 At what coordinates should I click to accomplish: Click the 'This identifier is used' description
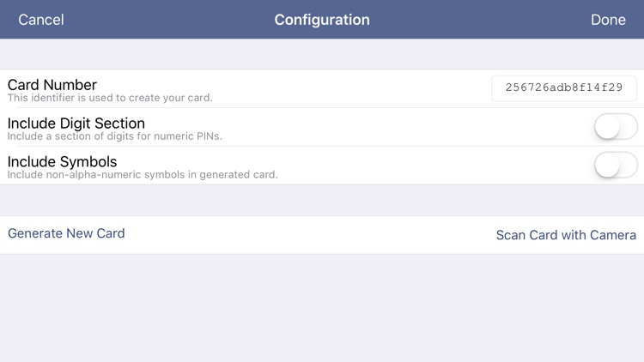[110, 99]
